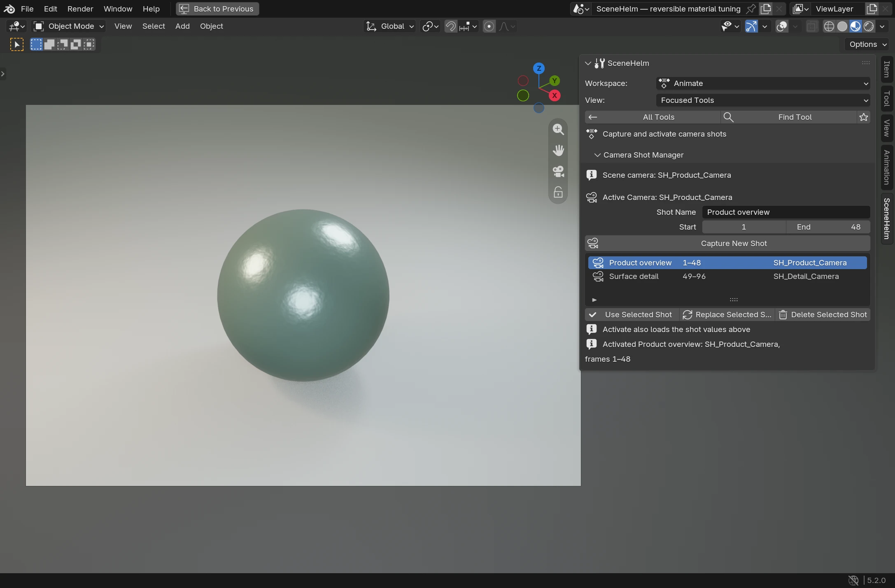Screen dimensions: 895x588
Task: Open the Global transform orientation dropdown
Action: click(390, 26)
